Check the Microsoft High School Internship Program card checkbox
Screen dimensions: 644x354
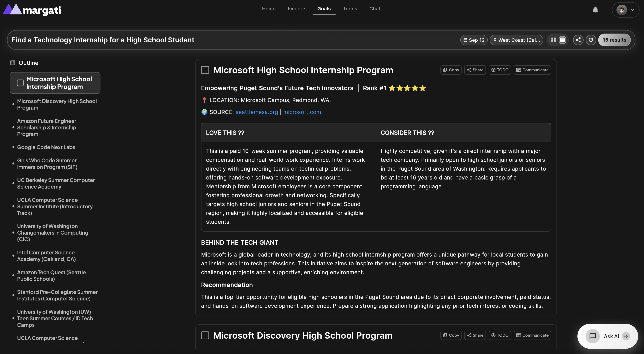pyautogui.click(x=205, y=70)
